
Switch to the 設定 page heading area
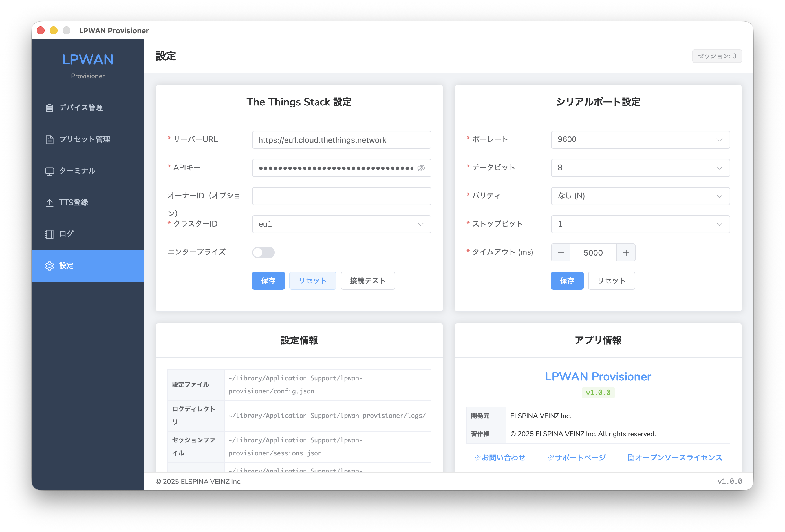pos(165,56)
